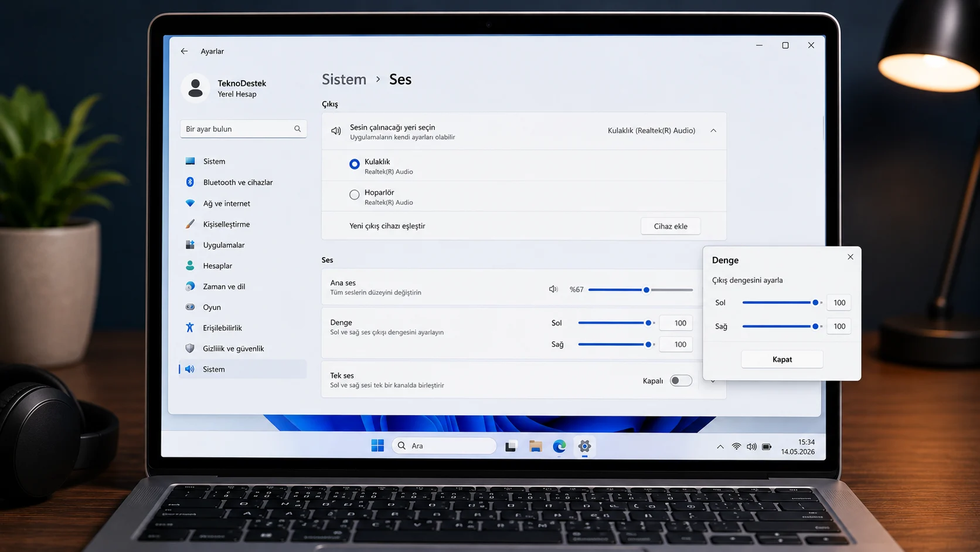Image resolution: width=980 pixels, height=552 pixels.
Task: Click the Oyun controller icon
Action: coord(190,307)
